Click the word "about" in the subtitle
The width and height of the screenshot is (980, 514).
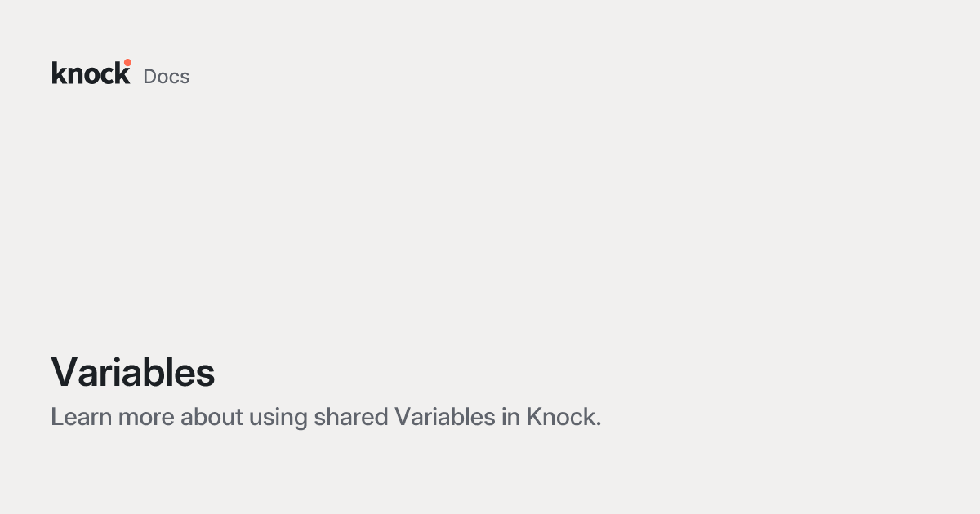click(212, 417)
